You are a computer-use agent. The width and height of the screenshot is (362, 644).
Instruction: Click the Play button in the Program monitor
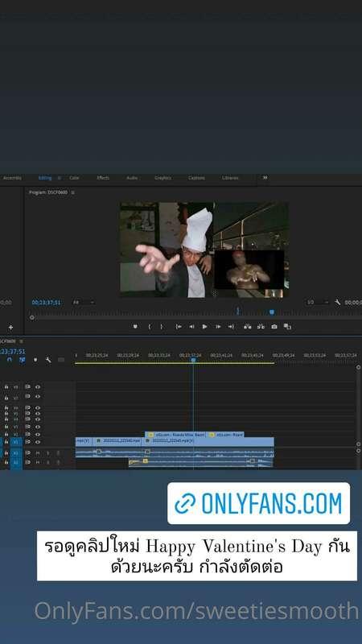tap(204, 327)
